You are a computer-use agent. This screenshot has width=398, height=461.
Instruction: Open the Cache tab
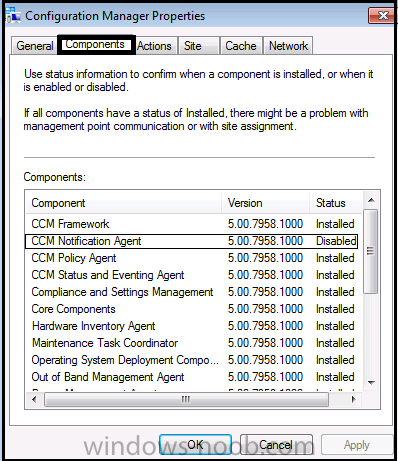pos(241,46)
